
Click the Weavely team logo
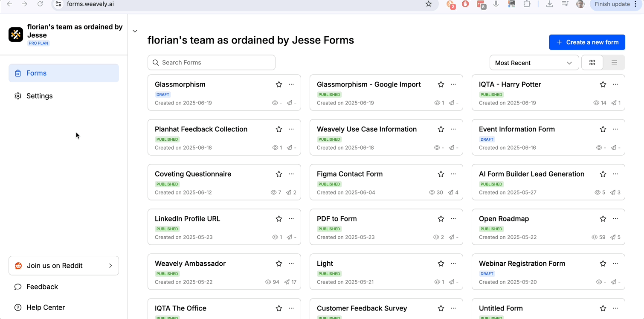pyautogui.click(x=16, y=35)
